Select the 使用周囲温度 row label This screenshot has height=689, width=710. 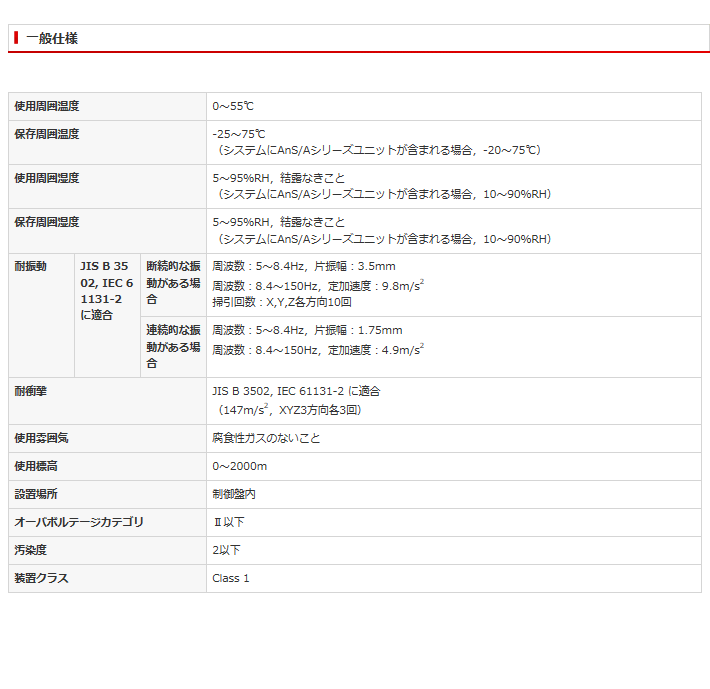coord(47,106)
